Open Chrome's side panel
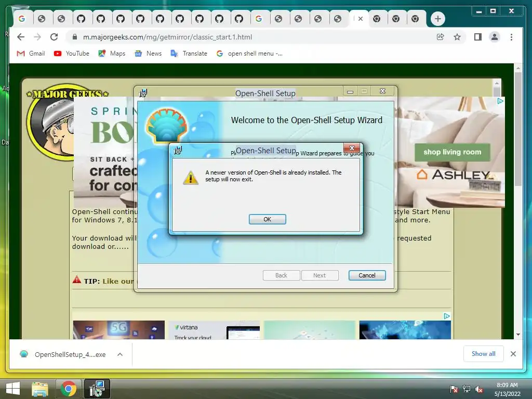Image resolution: width=532 pixels, height=399 pixels. click(x=478, y=37)
